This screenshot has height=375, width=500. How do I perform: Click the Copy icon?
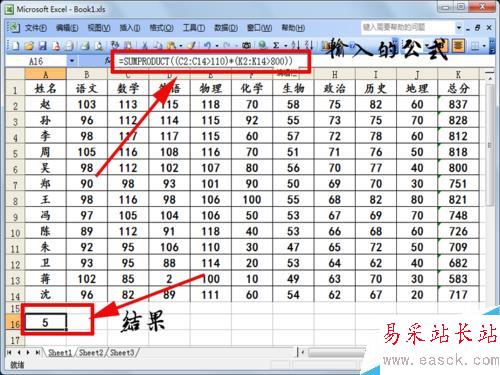(x=158, y=45)
